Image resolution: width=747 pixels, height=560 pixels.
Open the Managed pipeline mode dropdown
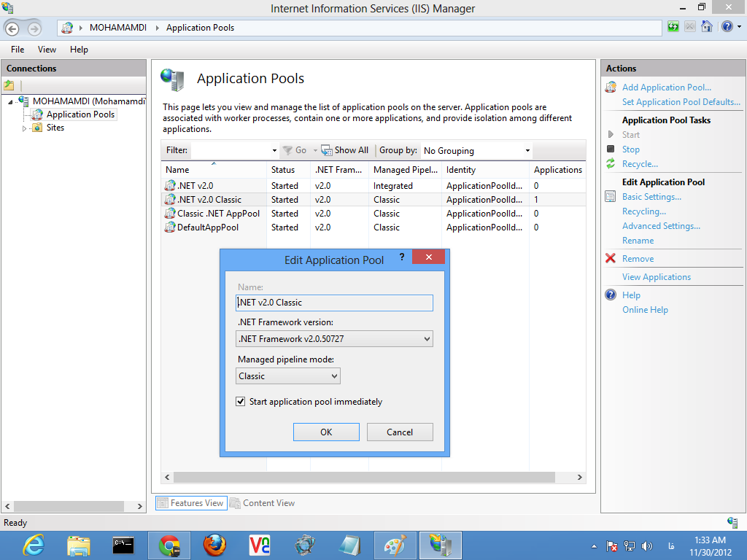[289, 376]
